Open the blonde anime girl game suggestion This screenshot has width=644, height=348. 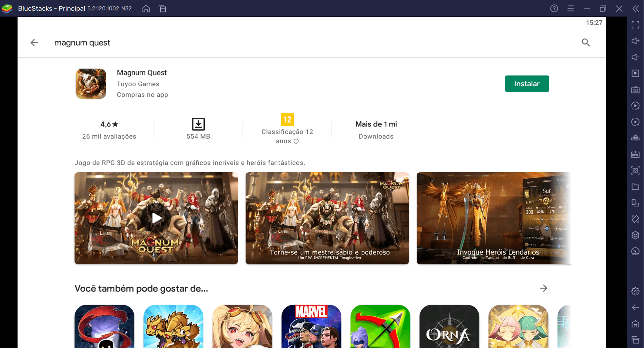(242, 326)
